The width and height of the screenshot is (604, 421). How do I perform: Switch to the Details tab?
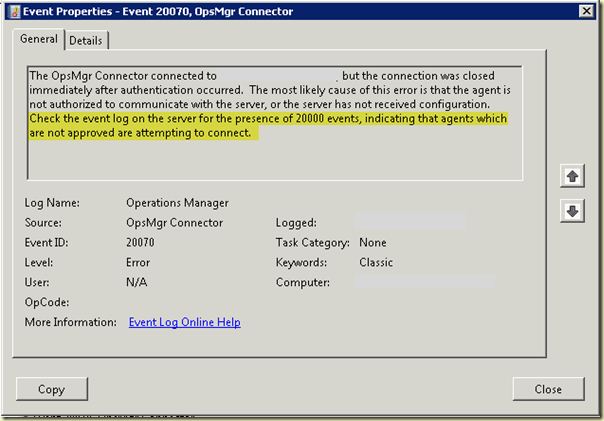tap(86, 40)
